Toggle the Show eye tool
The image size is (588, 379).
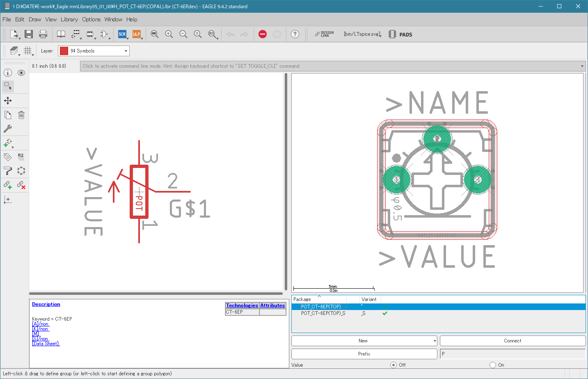[x=21, y=73]
